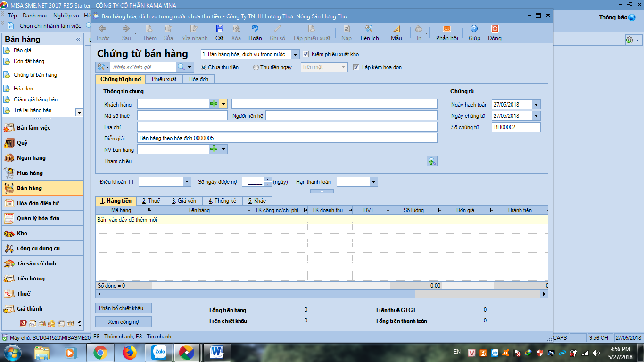Open Báo giá in sidebar list
The width and height of the screenshot is (644, 362).
pyautogui.click(x=23, y=50)
